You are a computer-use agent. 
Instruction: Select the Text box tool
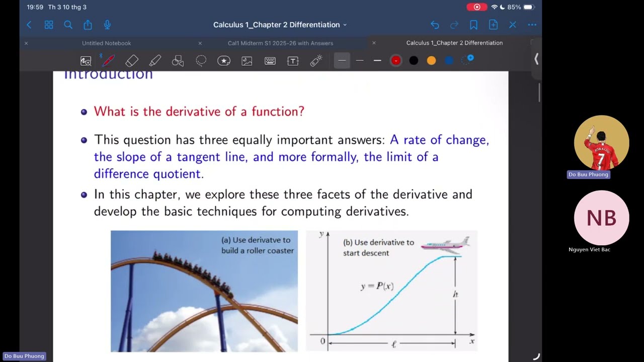click(293, 61)
